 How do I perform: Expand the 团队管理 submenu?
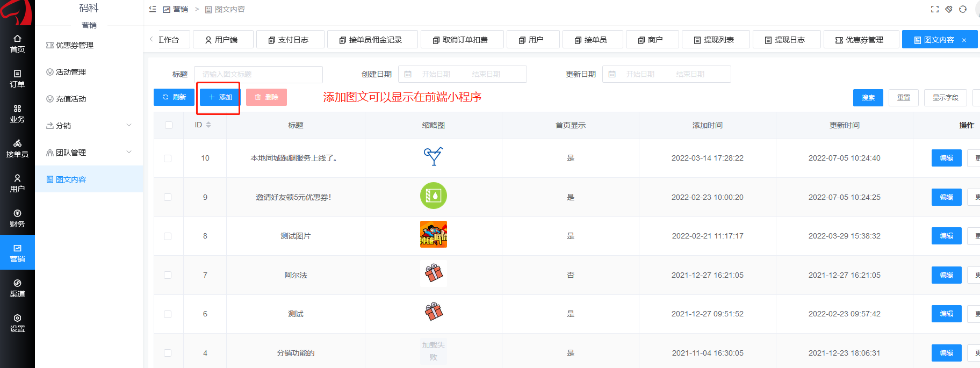128,152
